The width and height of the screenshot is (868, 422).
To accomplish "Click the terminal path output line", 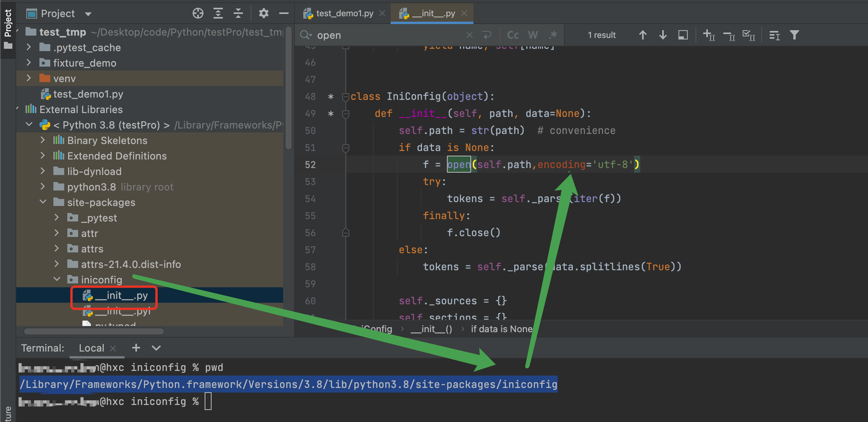I will (x=288, y=384).
